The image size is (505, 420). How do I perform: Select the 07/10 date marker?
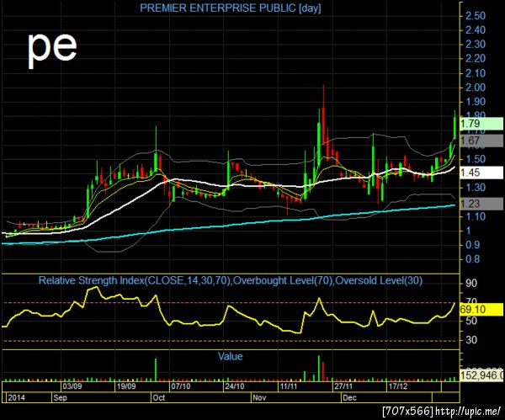pos(181,386)
